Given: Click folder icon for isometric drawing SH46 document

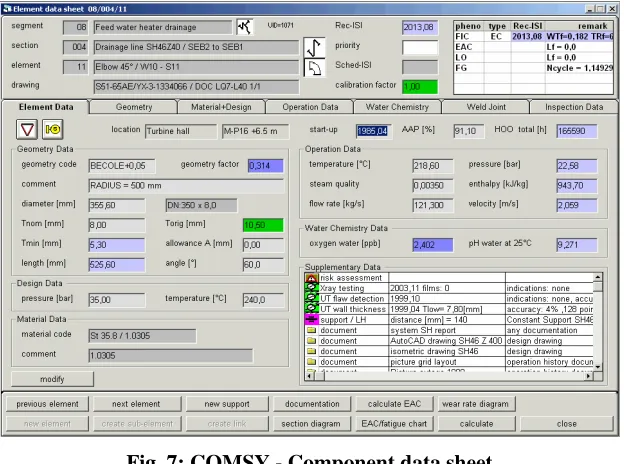Looking at the screenshot, I should (311, 351).
